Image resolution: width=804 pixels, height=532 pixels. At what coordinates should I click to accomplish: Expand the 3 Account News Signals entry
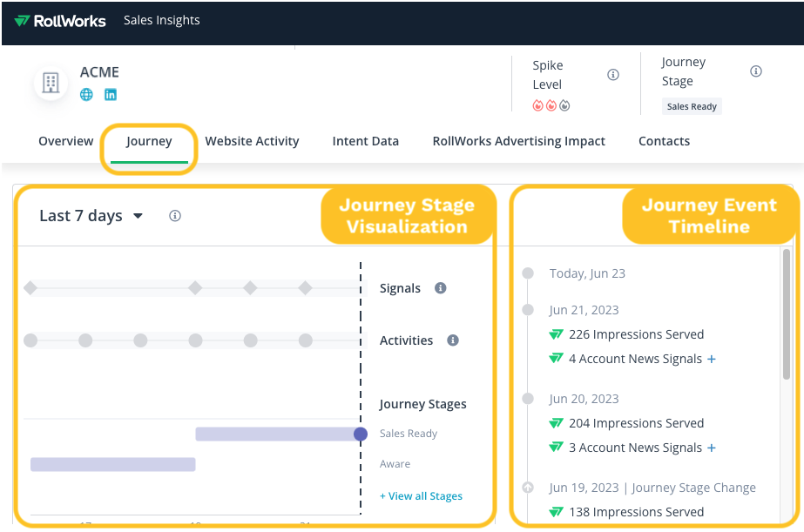click(712, 448)
